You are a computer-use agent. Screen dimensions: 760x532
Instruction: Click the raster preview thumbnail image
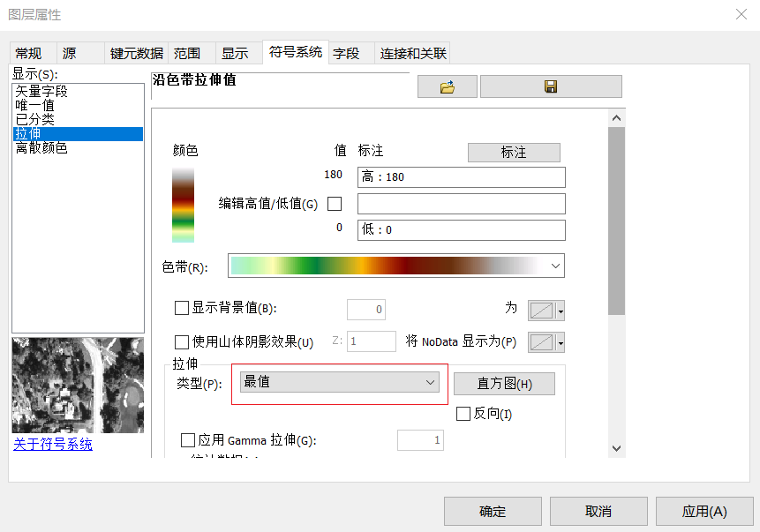(x=78, y=386)
